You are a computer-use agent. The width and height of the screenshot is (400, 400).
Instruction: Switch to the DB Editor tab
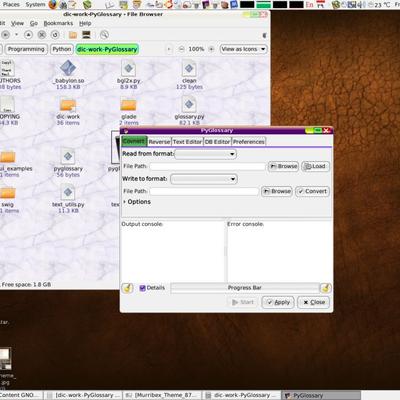point(217,142)
